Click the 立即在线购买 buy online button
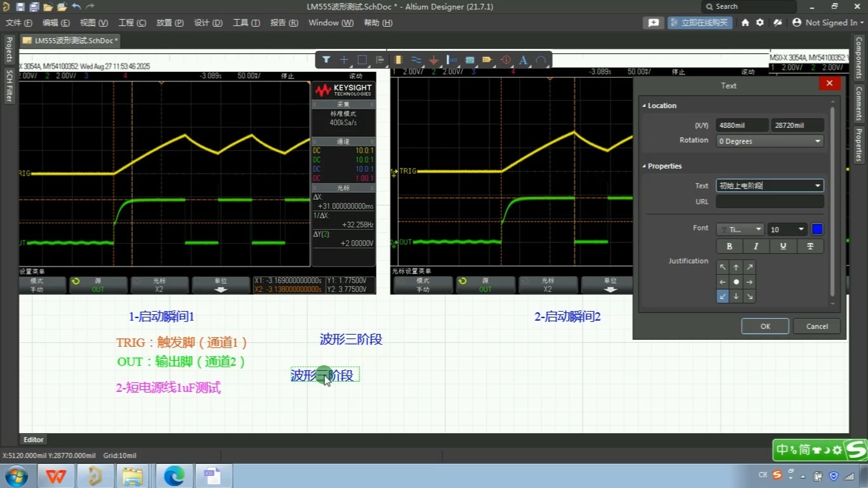The image size is (868, 488). coord(699,22)
